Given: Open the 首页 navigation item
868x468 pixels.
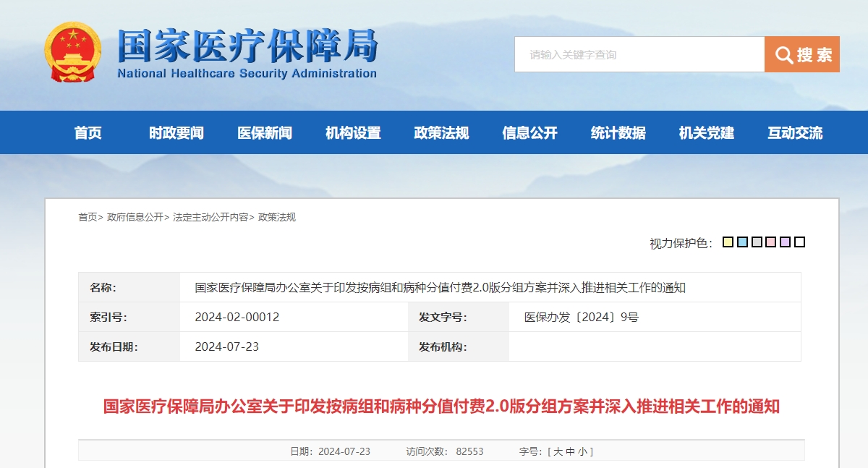Looking at the screenshot, I should tap(88, 132).
